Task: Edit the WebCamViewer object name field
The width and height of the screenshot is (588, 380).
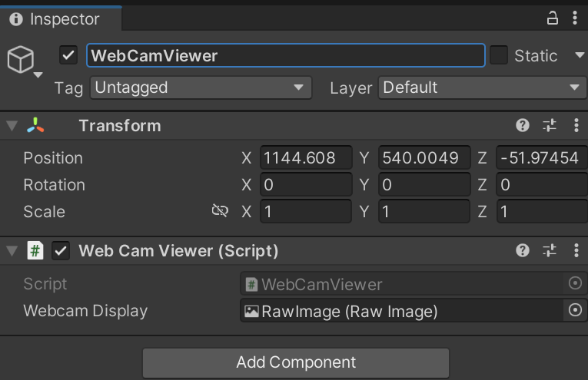Action: (x=286, y=55)
